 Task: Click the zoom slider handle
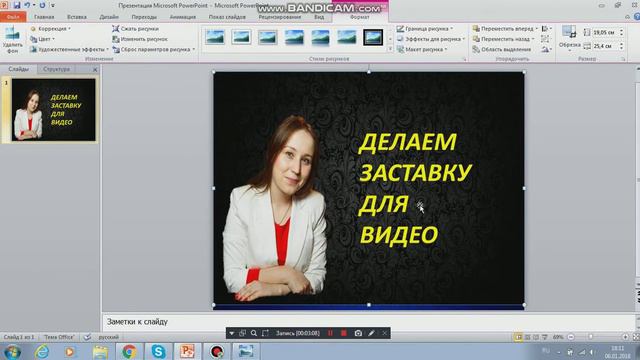(x=591, y=337)
